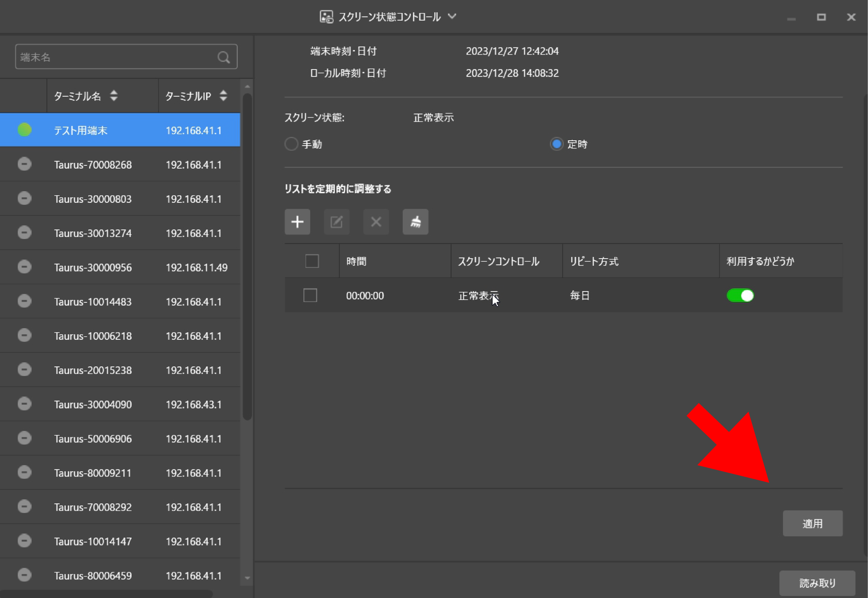868x598 pixels.
Task: Toggle the 利用するかどうか switch off
Action: coord(740,295)
